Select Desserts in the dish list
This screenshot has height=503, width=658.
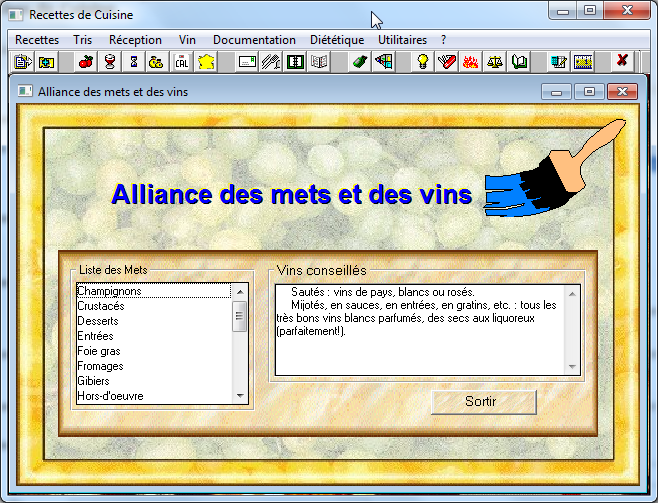click(x=154, y=321)
